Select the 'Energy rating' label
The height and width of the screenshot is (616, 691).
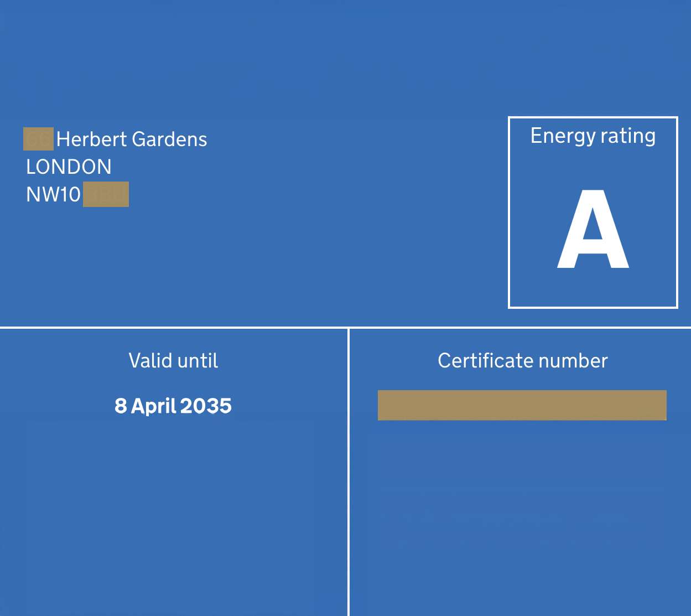point(593,136)
